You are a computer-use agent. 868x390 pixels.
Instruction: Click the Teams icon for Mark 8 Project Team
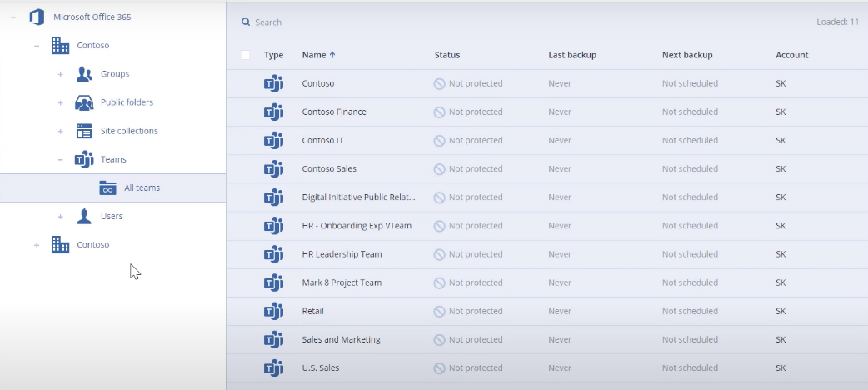click(x=273, y=282)
